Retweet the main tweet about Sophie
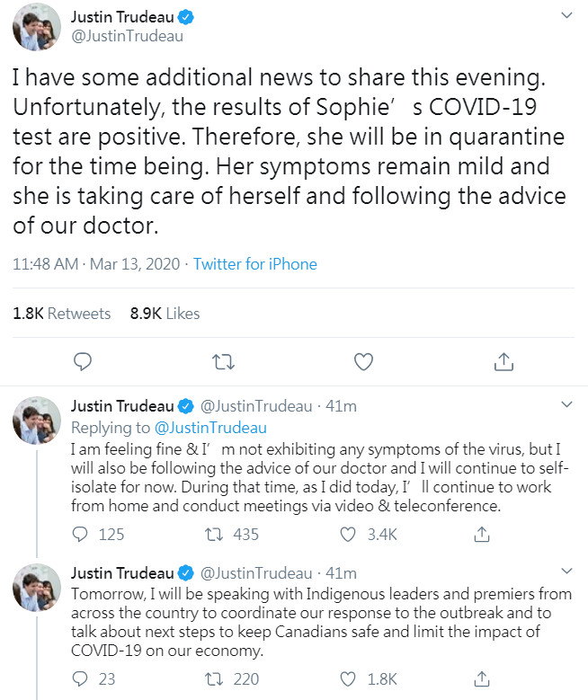 pos(223,361)
